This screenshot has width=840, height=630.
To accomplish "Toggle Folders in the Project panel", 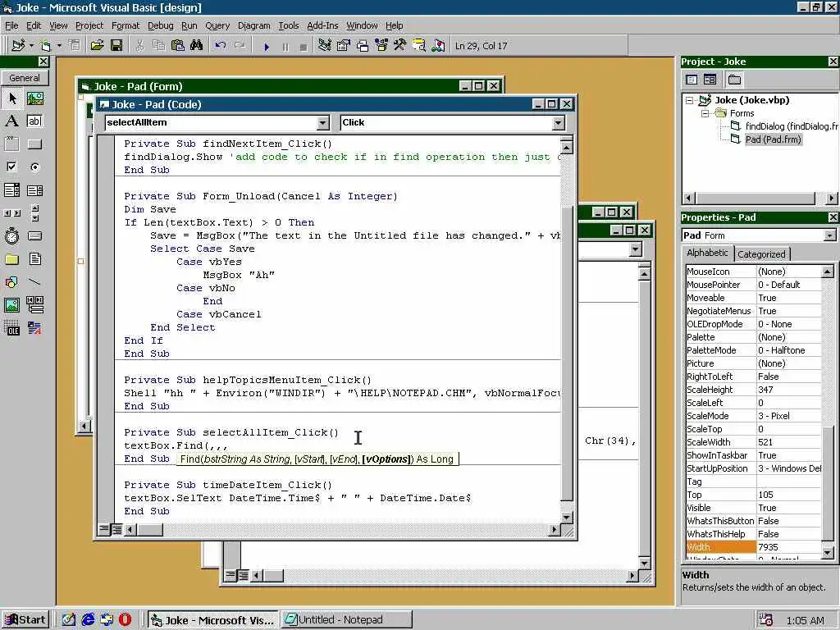I will pyautogui.click(x=734, y=80).
